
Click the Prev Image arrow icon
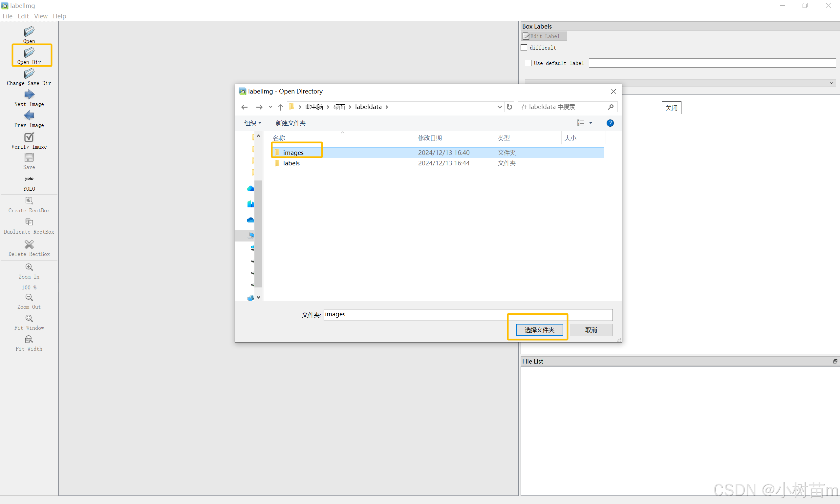(29, 115)
